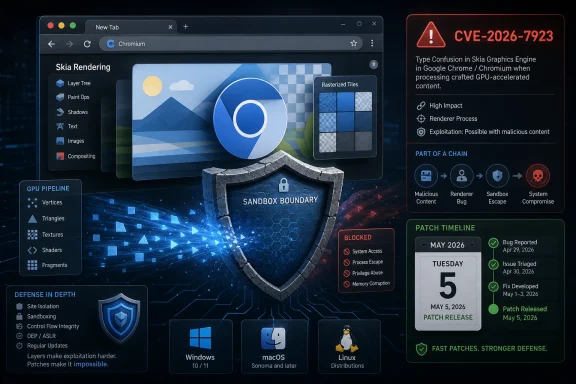Image resolution: width=576 pixels, height=384 pixels.
Task: Click the Process Escape blocked icon
Action: click(x=346, y=263)
